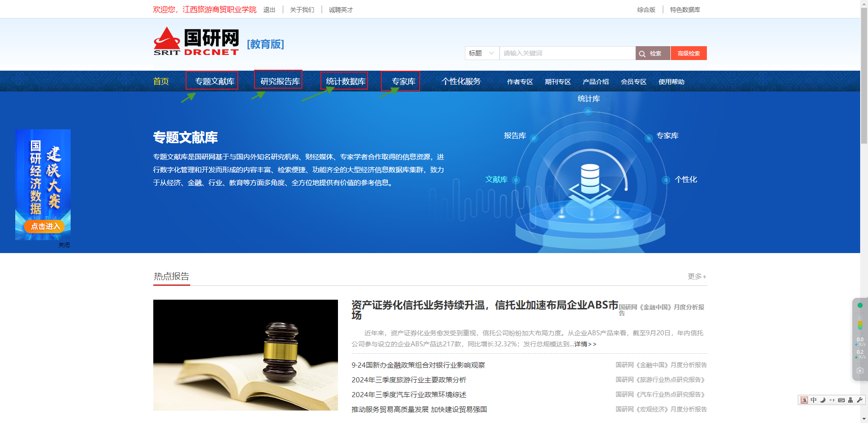The height and width of the screenshot is (423, 868).
Task: Click the download speed indicator 0.2 K/s
Action: tap(860, 354)
